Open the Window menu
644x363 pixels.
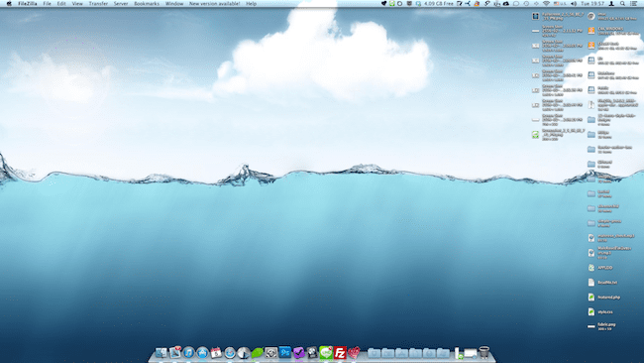(174, 4)
